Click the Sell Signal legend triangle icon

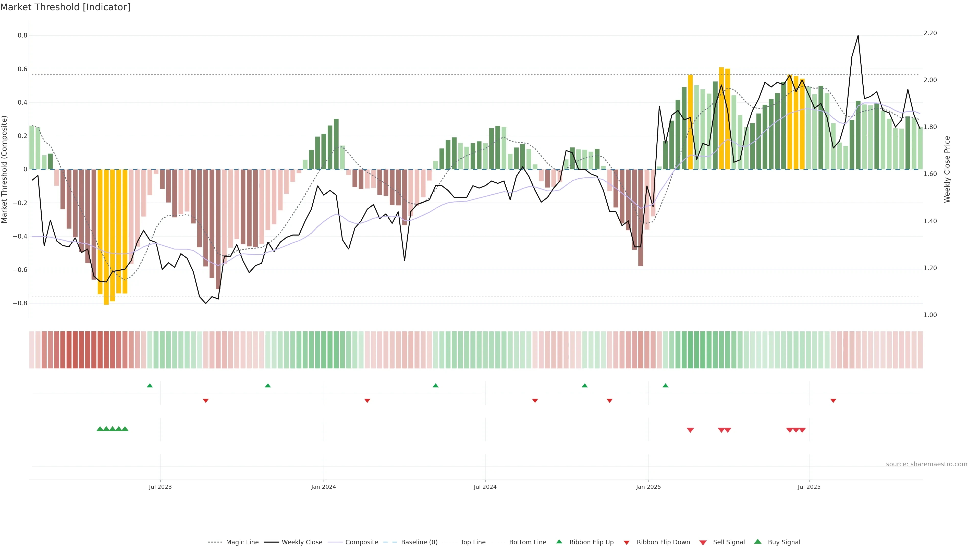(703, 543)
